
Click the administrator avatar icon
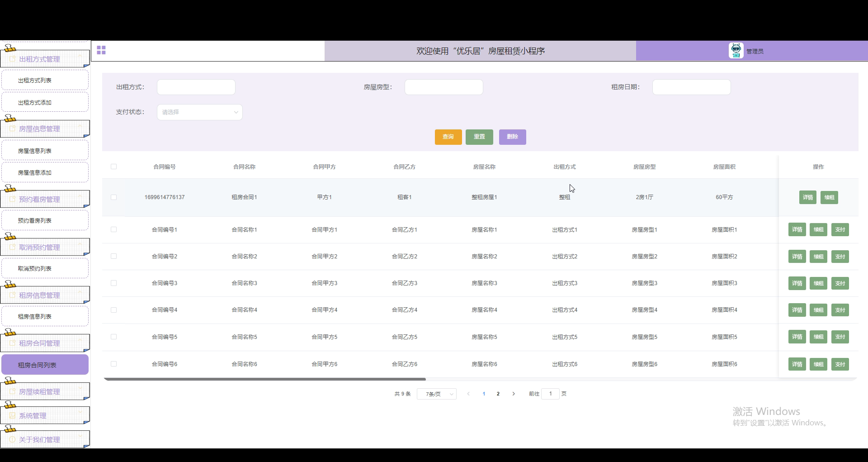[x=736, y=51]
